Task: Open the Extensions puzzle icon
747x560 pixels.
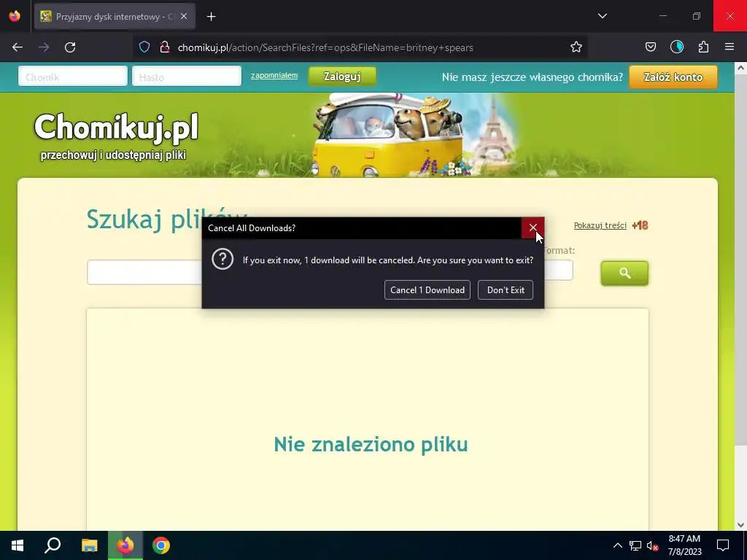Action: [x=703, y=47]
